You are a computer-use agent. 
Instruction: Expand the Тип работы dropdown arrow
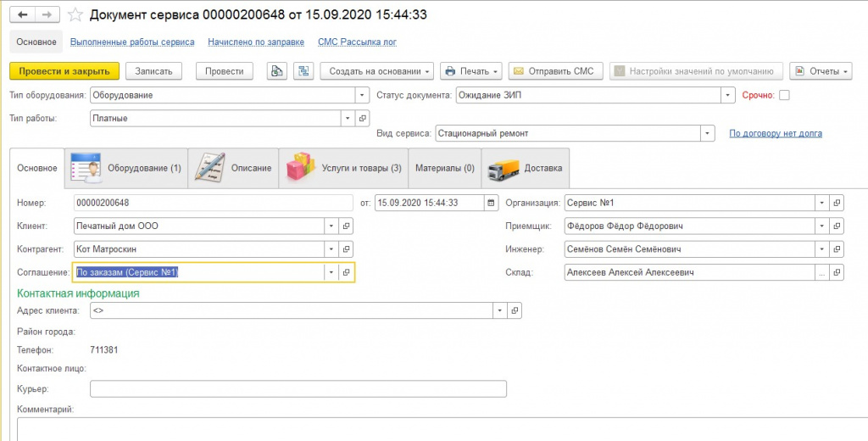[348, 118]
